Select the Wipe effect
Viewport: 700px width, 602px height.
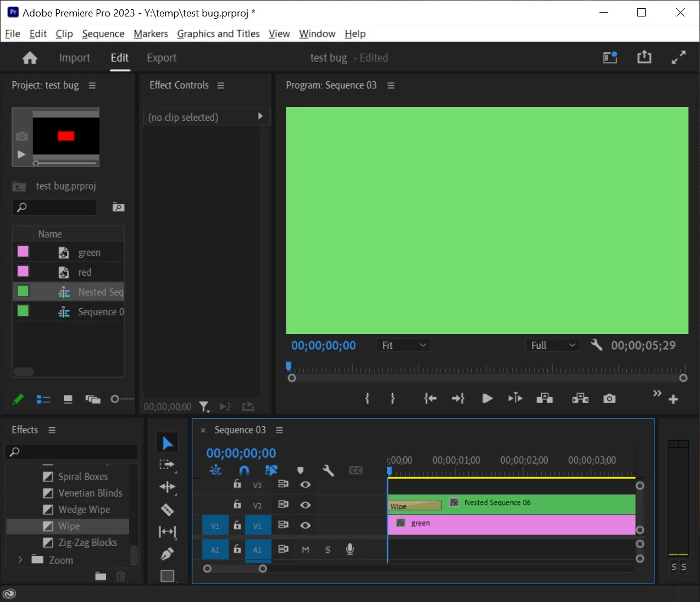68,526
